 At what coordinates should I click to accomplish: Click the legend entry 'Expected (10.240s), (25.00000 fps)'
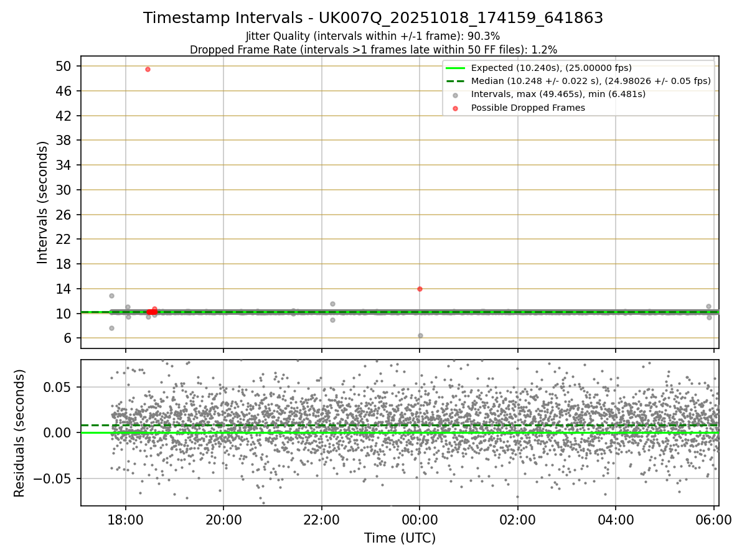(x=552, y=68)
